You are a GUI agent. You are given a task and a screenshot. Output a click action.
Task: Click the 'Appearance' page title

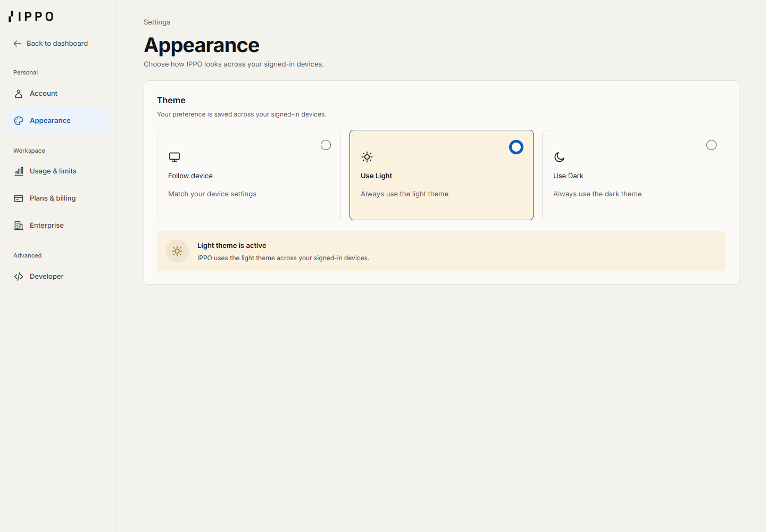(202, 45)
